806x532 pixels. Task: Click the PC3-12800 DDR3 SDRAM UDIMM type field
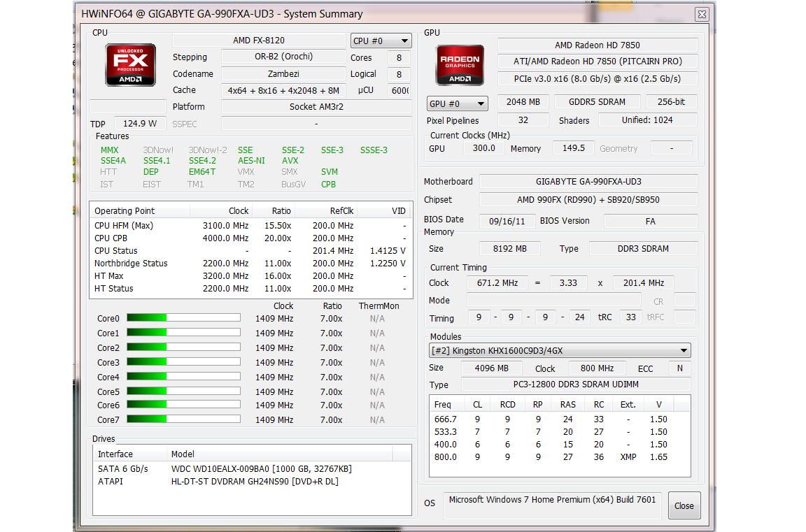576,384
